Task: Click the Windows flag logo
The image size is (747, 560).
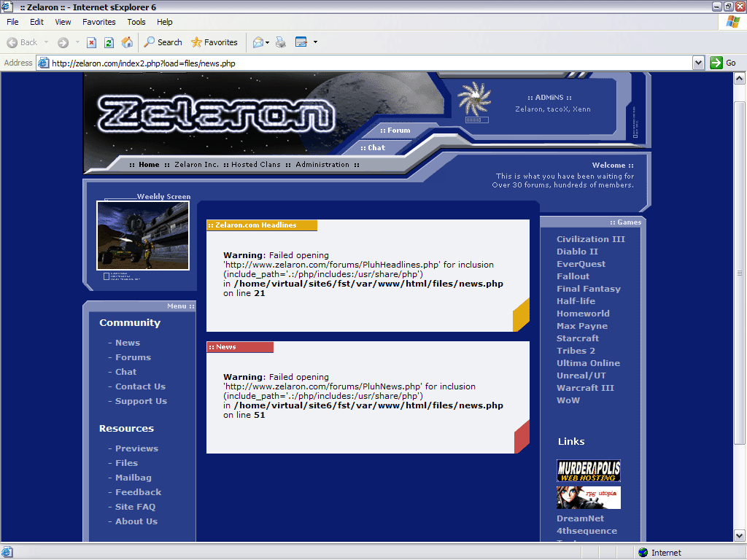Action: 732,22
